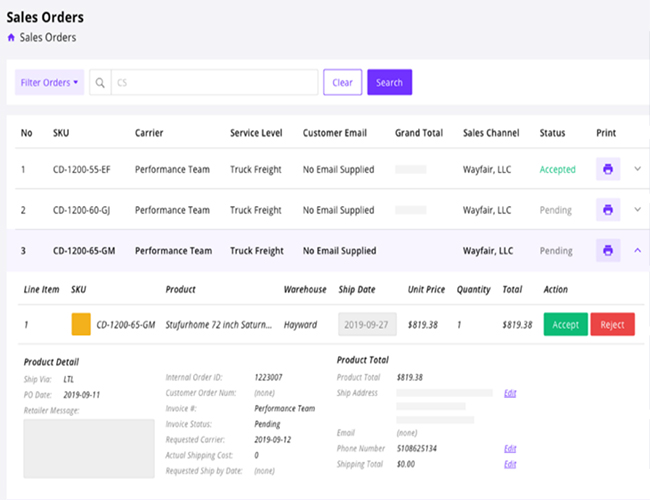Click the search magnifier icon

pyautogui.click(x=100, y=83)
